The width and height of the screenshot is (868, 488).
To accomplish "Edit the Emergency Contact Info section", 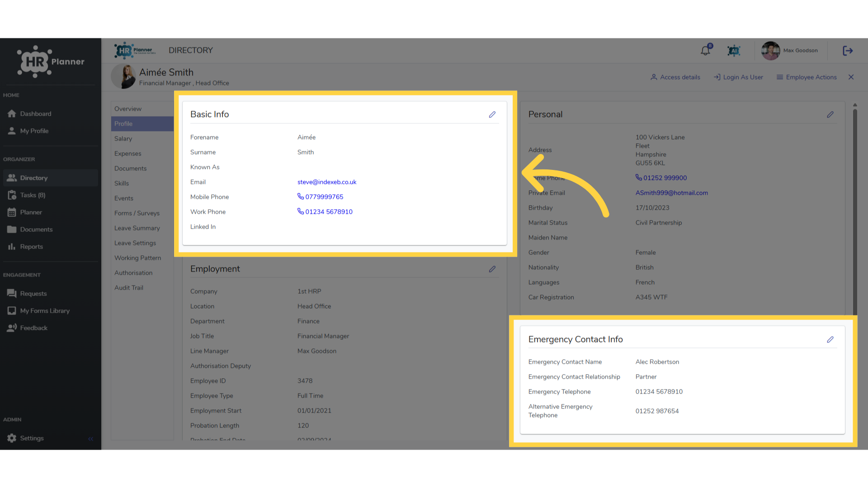I will (830, 340).
